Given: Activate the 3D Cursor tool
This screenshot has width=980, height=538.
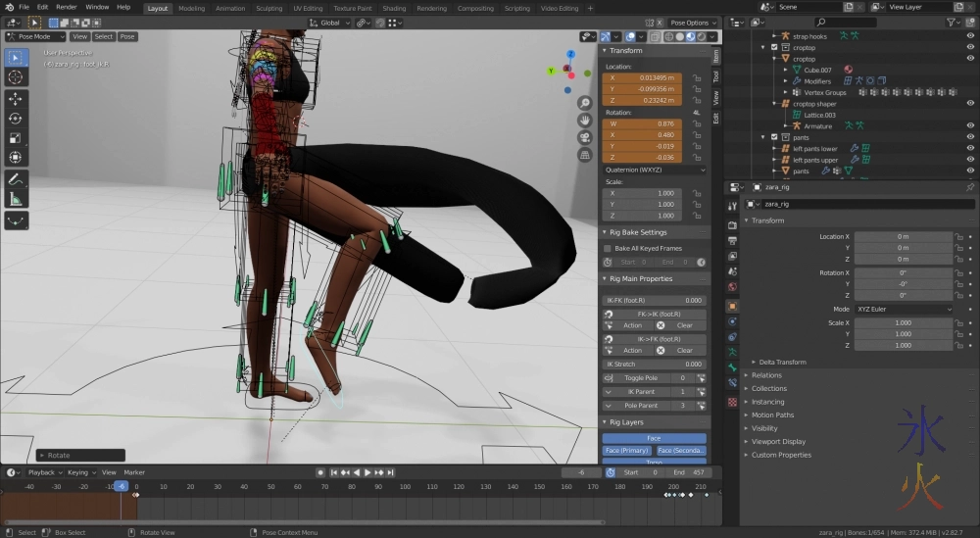Looking at the screenshot, I should point(16,76).
